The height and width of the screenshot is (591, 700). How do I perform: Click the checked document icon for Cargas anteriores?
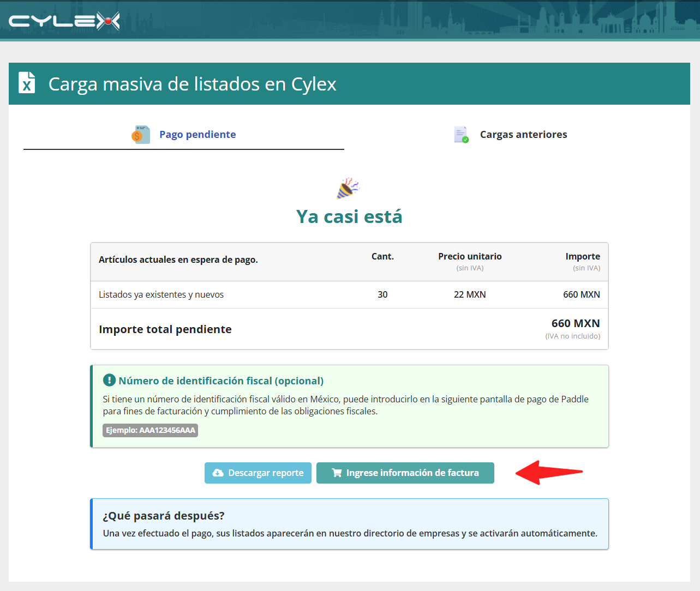click(x=461, y=135)
